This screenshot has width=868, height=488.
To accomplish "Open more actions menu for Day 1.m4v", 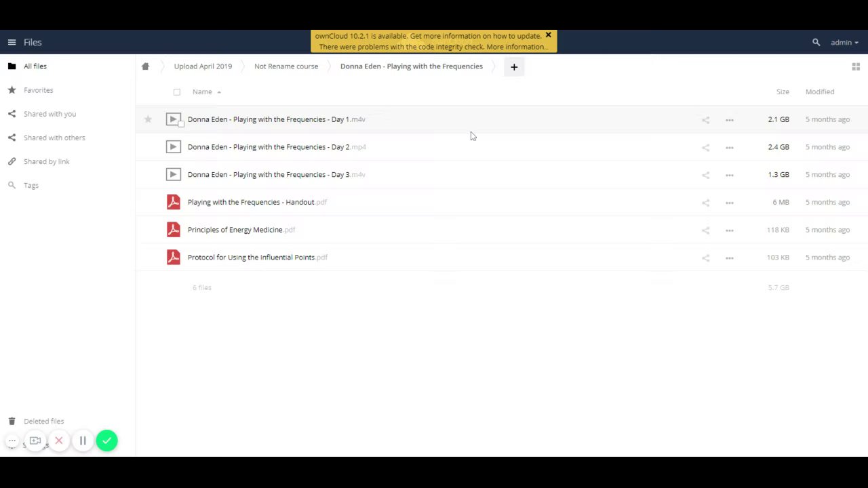I will tap(730, 120).
